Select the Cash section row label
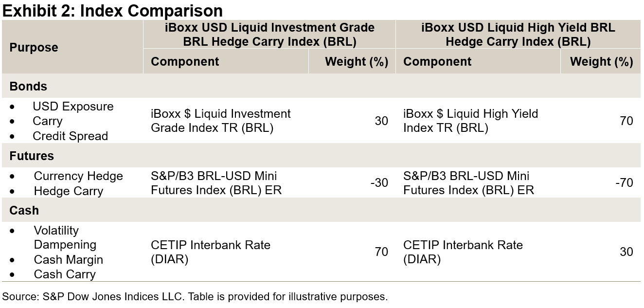 point(24,210)
